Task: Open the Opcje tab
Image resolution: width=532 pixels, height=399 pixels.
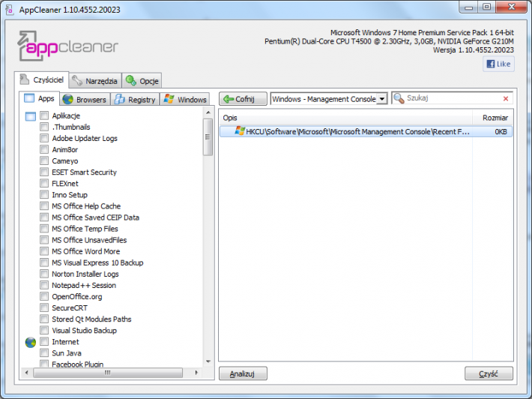Action: pyautogui.click(x=142, y=81)
